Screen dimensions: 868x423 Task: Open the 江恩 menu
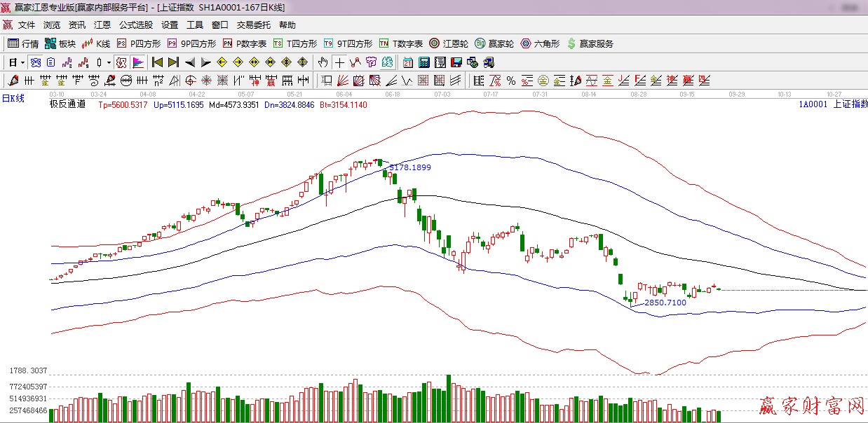pos(102,25)
